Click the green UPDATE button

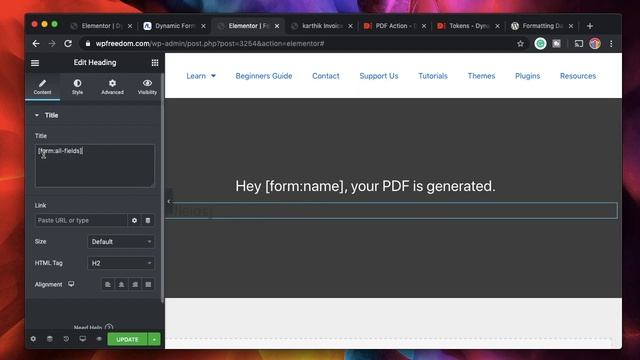127,340
